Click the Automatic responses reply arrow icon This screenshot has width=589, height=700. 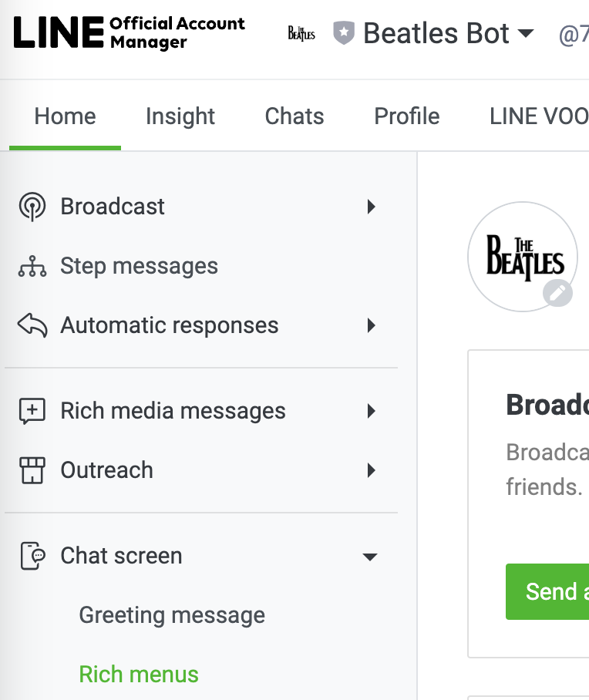(32, 325)
